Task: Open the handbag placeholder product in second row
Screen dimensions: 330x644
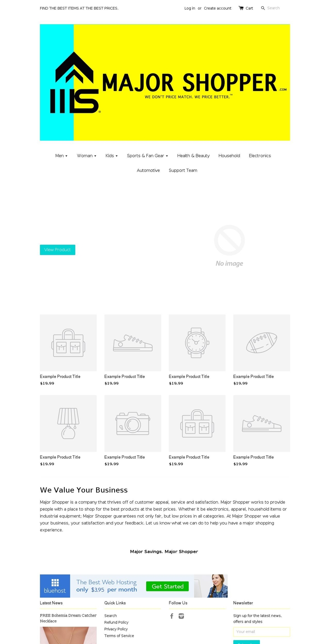Action: pos(197,423)
